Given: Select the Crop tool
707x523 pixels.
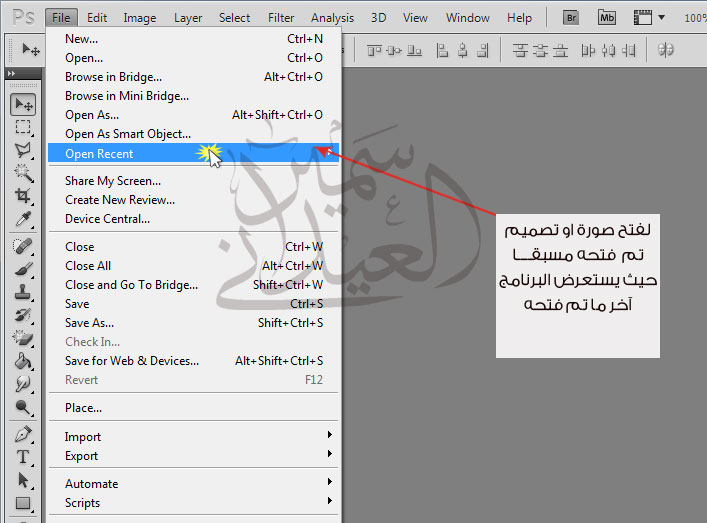Looking at the screenshot, I should 23,196.
